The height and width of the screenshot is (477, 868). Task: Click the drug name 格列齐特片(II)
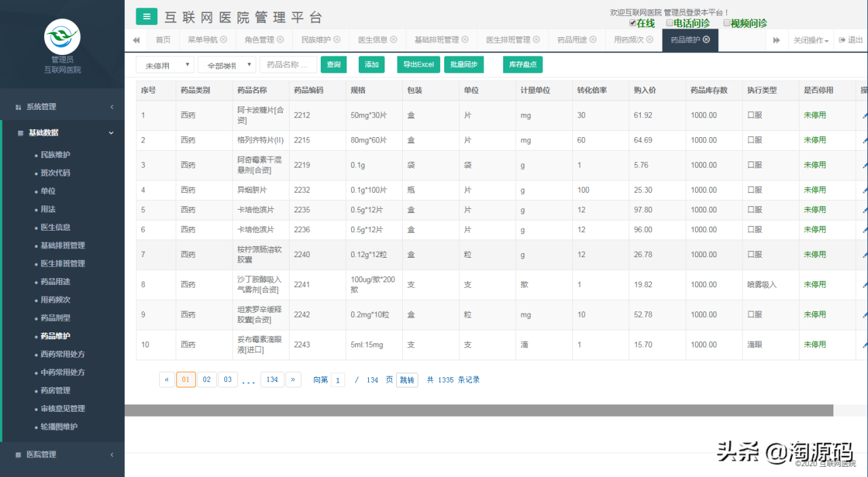tap(260, 140)
